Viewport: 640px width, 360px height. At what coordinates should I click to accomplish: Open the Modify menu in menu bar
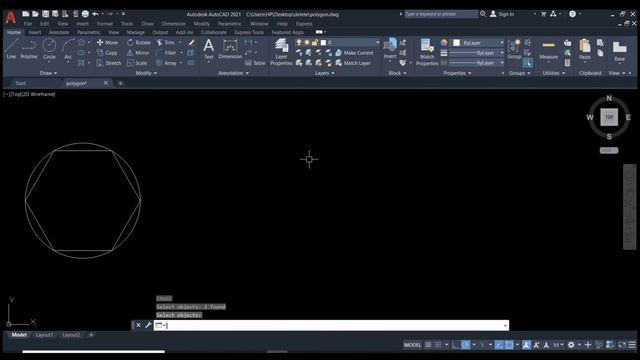202,24
